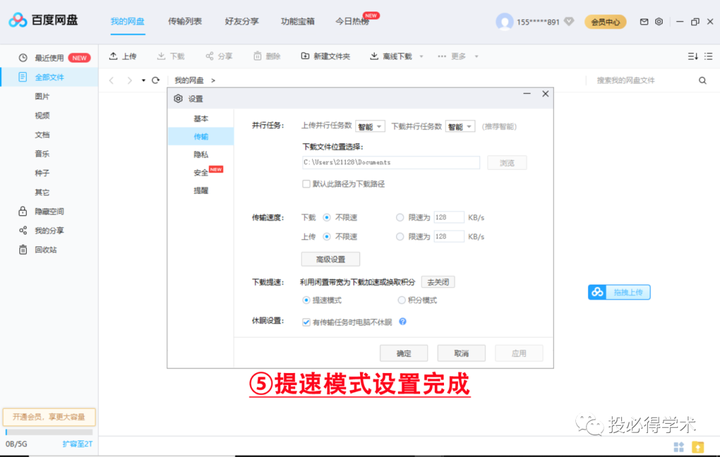Viewport: 720px width, 457px height.
Task: Select download 限速为 radio button
Action: [x=400, y=217]
